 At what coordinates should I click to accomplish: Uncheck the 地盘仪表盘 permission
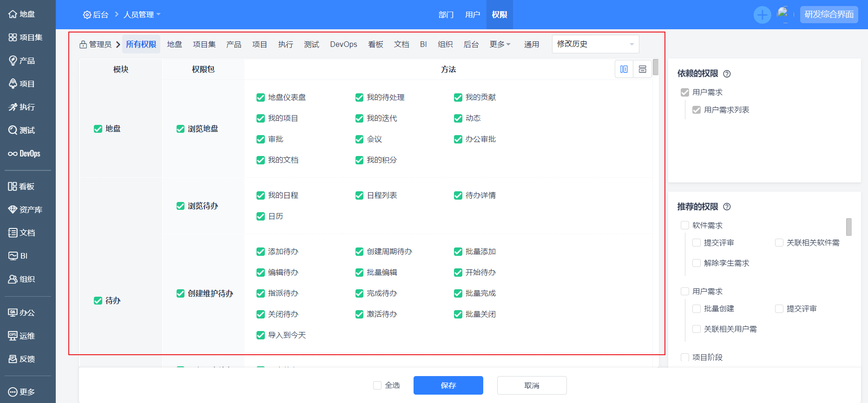[x=261, y=97]
